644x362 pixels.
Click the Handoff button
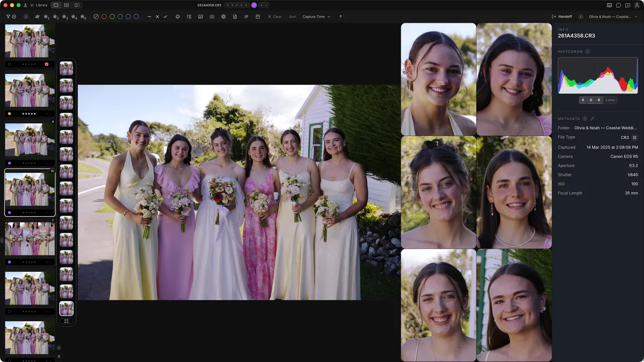coord(562,17)
